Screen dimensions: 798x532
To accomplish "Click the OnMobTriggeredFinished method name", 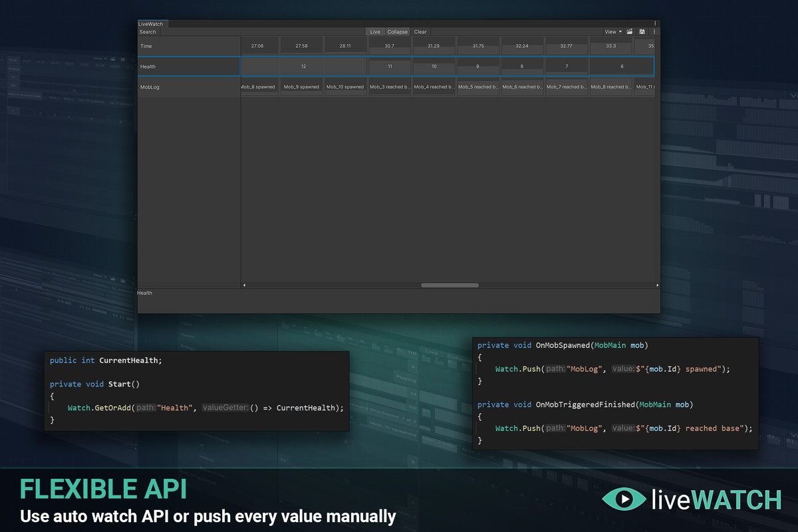I will tap(585, 404).
